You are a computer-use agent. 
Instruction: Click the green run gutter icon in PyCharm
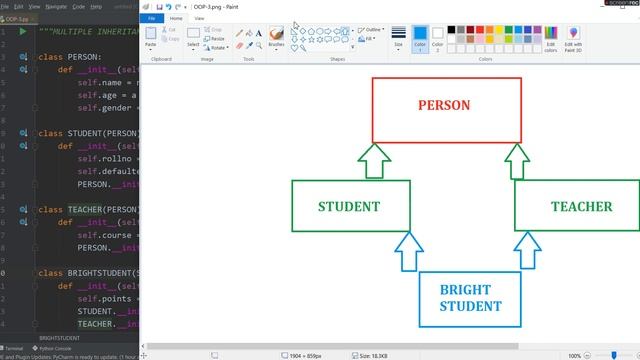tap(23, 31)
